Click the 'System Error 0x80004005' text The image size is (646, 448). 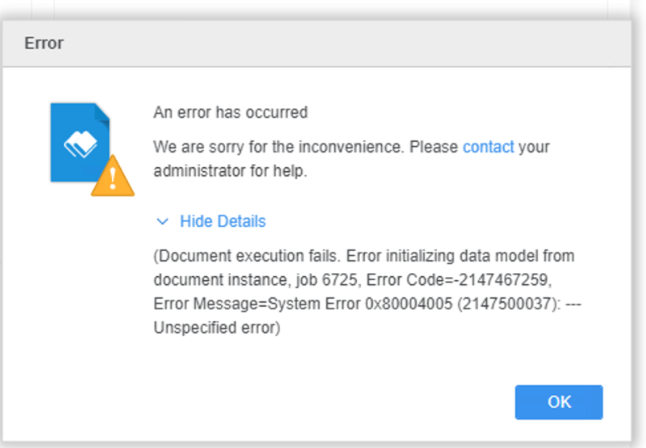pos(360,304)
